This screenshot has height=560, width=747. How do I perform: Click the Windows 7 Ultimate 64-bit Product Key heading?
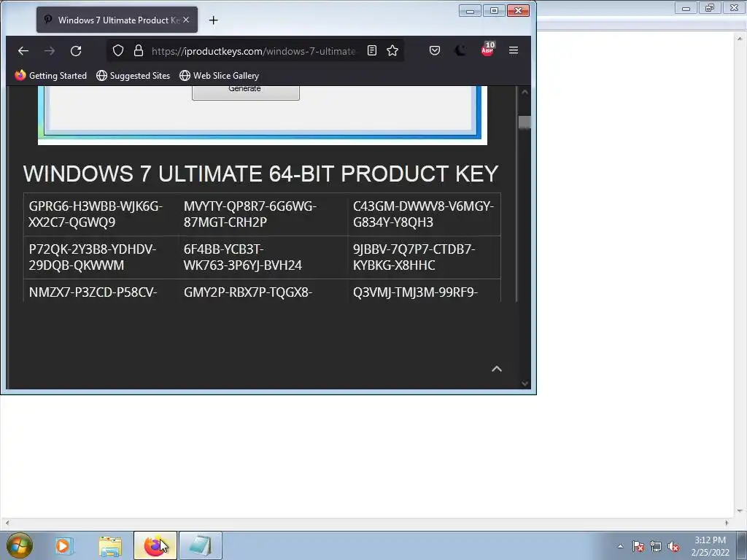(x=260, y=174)
